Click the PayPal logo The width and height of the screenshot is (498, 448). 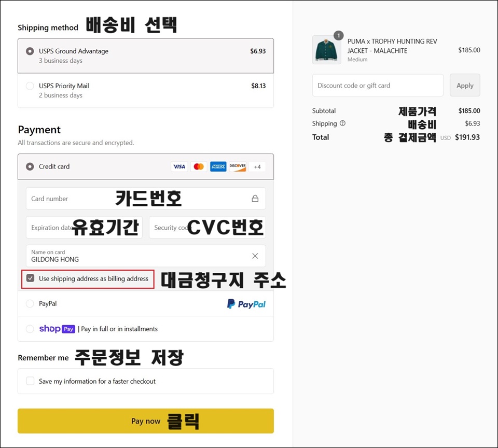pyautogui.click(x=246, y=304)
